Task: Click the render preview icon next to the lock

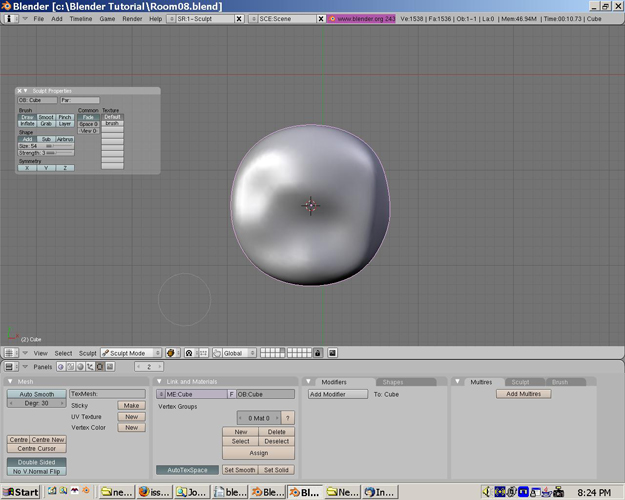Action: pyautogui.click(x=333, y=353)
